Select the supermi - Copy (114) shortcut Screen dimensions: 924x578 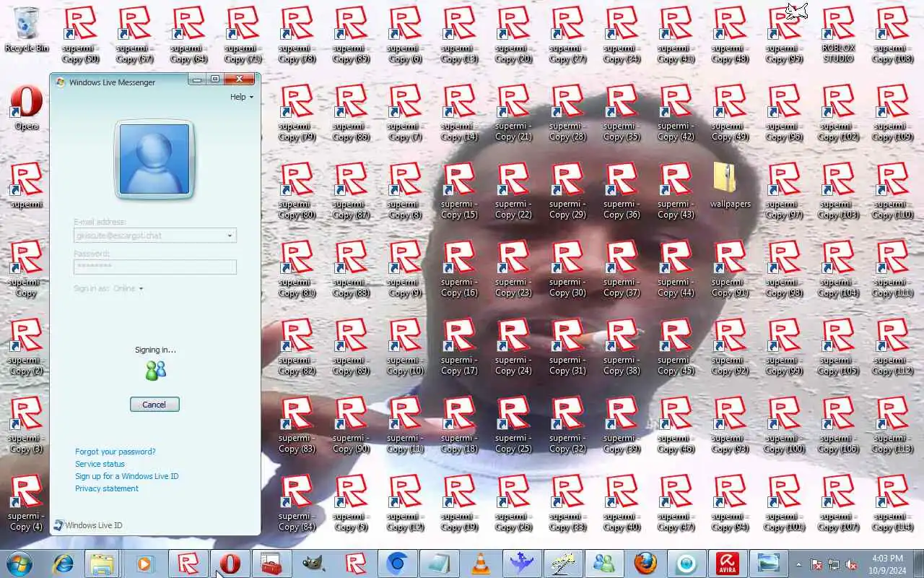(893, 502)
